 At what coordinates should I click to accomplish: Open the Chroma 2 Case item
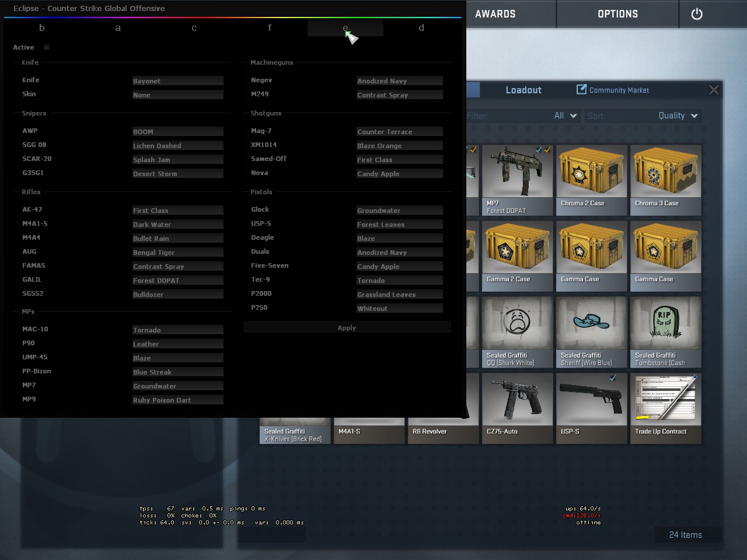tap(592, 180)
